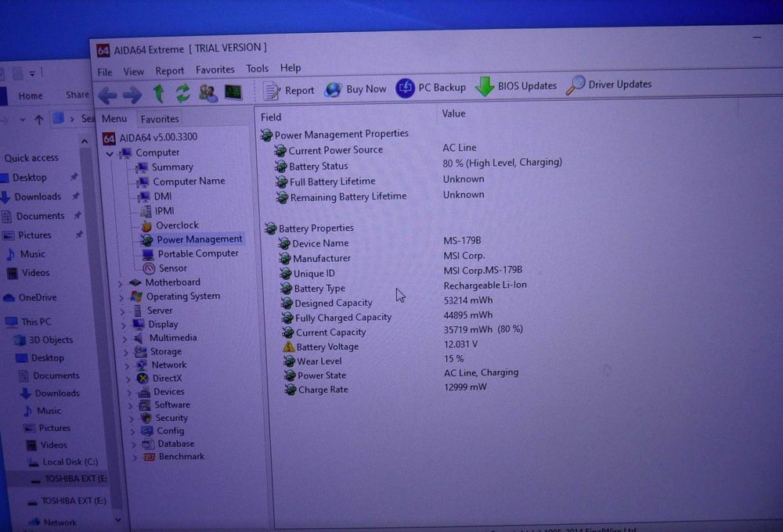Image resolution: width=783 pixels, height=532 pixels.
Task: Click the Forward arrow toolbar icon
Action: coord(132,95)
